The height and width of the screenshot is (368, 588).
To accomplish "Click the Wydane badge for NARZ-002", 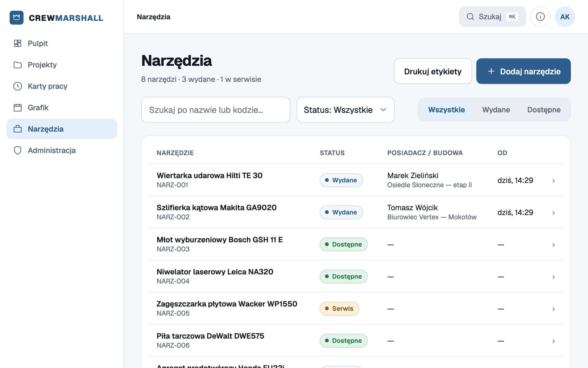I will tap(341, 212).
